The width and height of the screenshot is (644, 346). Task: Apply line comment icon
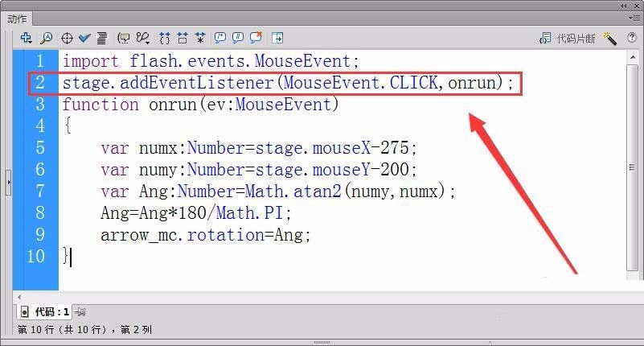pos(238,38)
